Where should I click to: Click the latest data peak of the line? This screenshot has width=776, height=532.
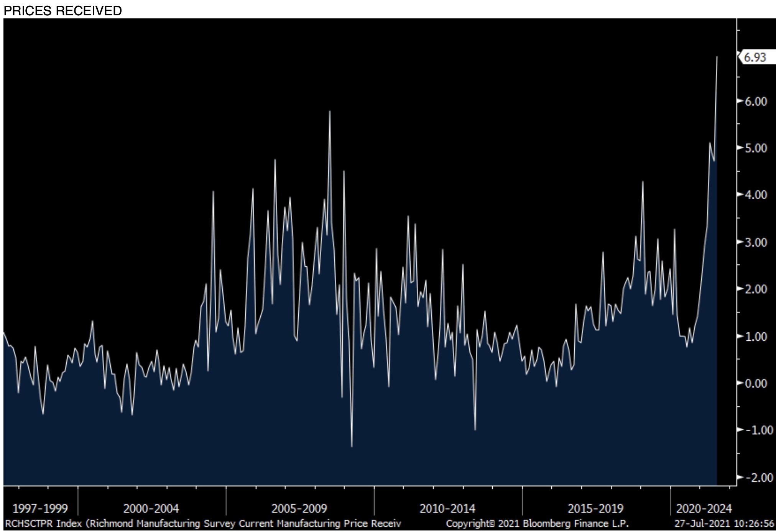coord(717,57)
